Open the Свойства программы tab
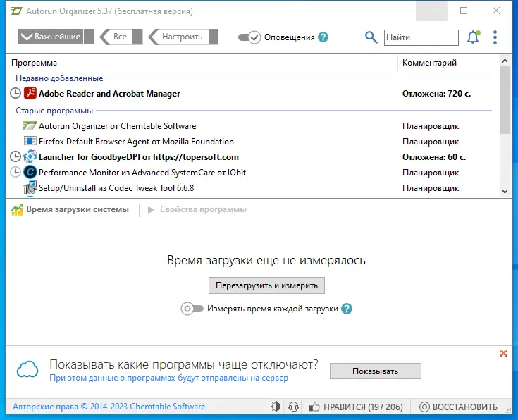Screen dimensions: 518x420 [x=203, y=209]
